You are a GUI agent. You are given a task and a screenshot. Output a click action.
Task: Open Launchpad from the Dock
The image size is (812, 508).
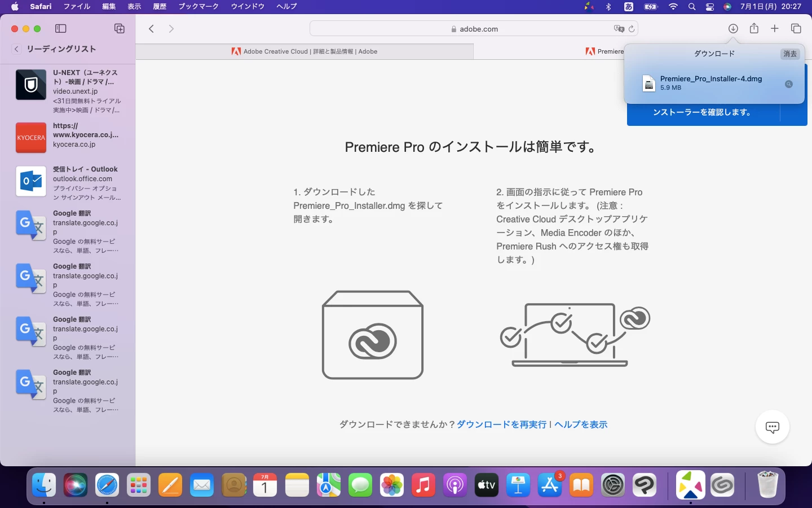[x=139, y=485]
